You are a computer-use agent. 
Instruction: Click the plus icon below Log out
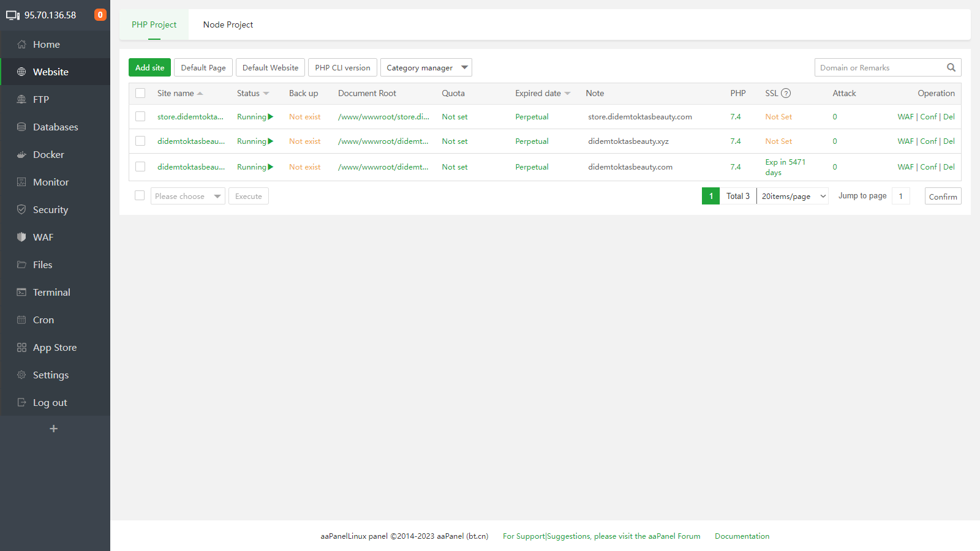pyautogui.click(x=54, y=429)
